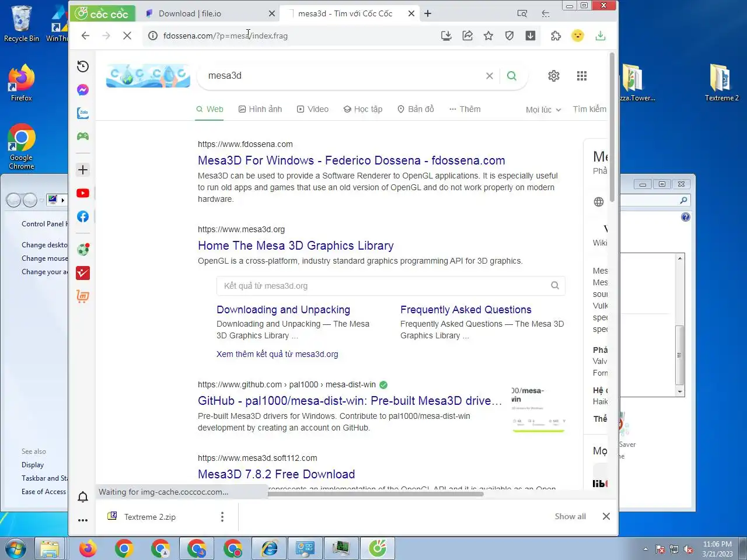Open Internet Explorer from the taskbar
Screen dimensions: 747x560
coord(269,549)
